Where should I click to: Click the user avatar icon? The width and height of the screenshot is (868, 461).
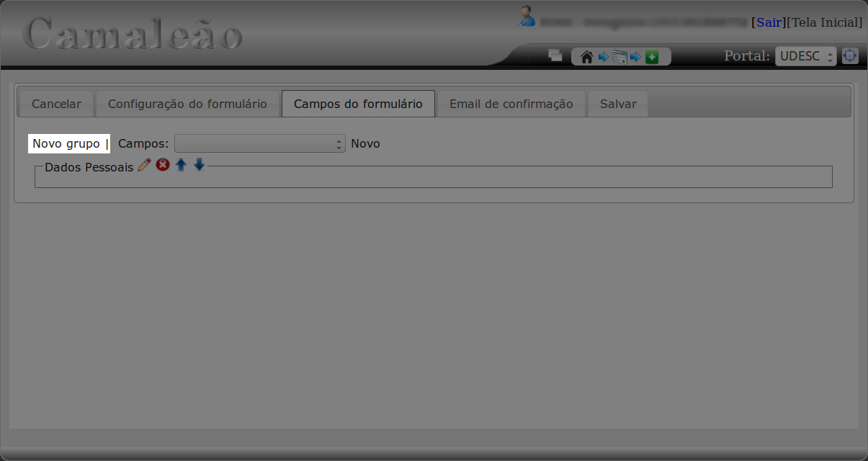click(527, 16)
